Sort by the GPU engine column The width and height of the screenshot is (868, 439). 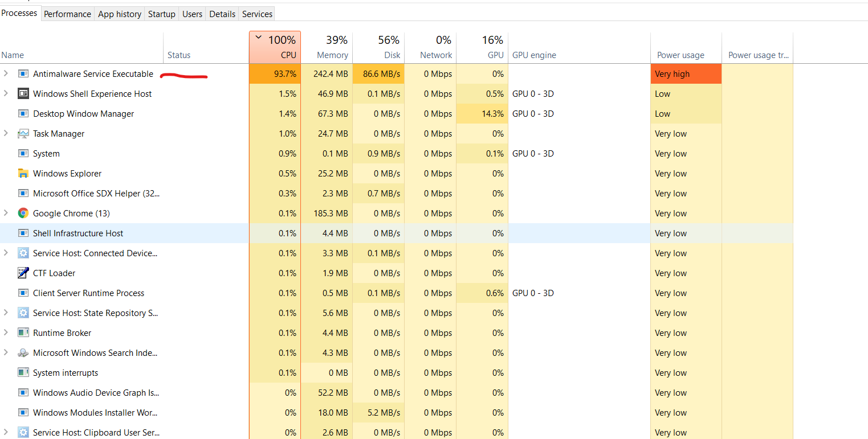tap(579, 48)
